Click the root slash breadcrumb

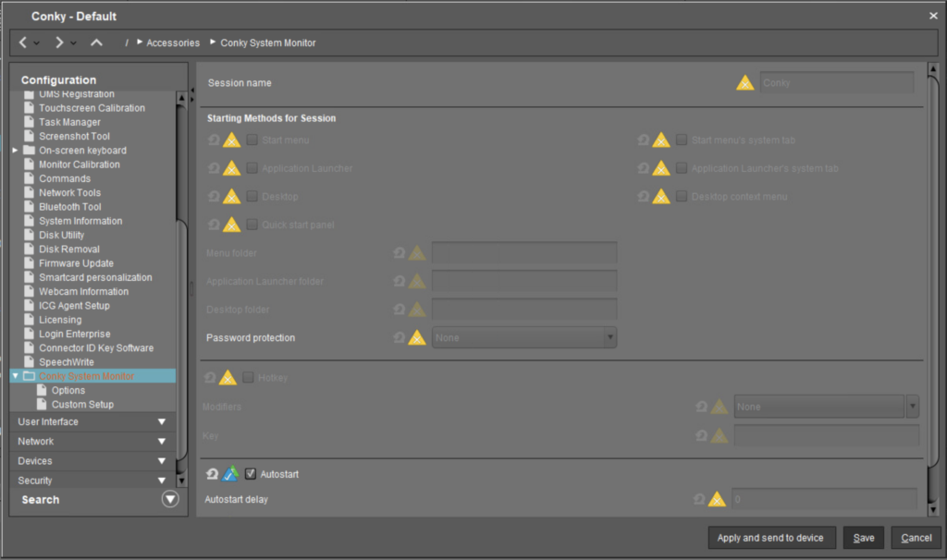tap(126, 43)
